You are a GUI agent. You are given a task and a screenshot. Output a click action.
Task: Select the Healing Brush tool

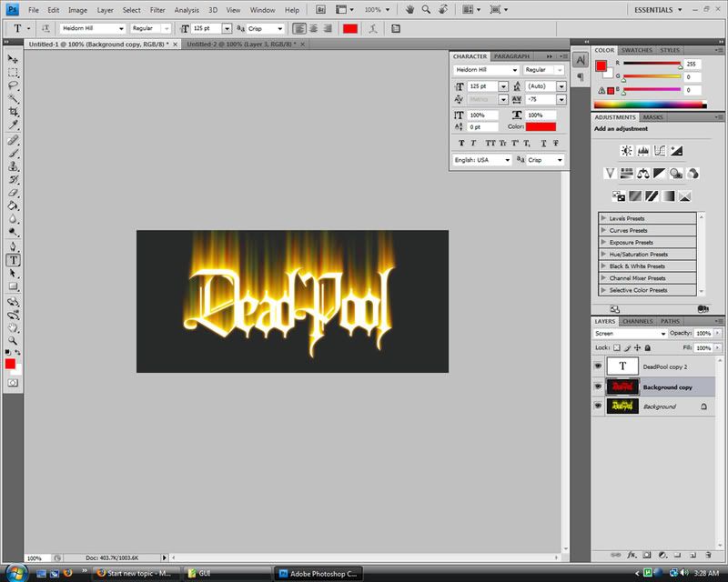[13, 140]
